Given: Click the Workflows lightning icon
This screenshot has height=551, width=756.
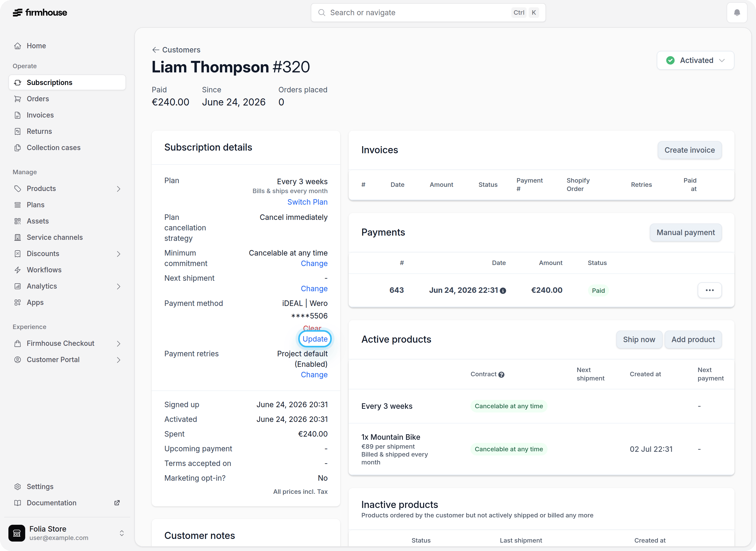Looking at the screenshot, I should (18, 270).
